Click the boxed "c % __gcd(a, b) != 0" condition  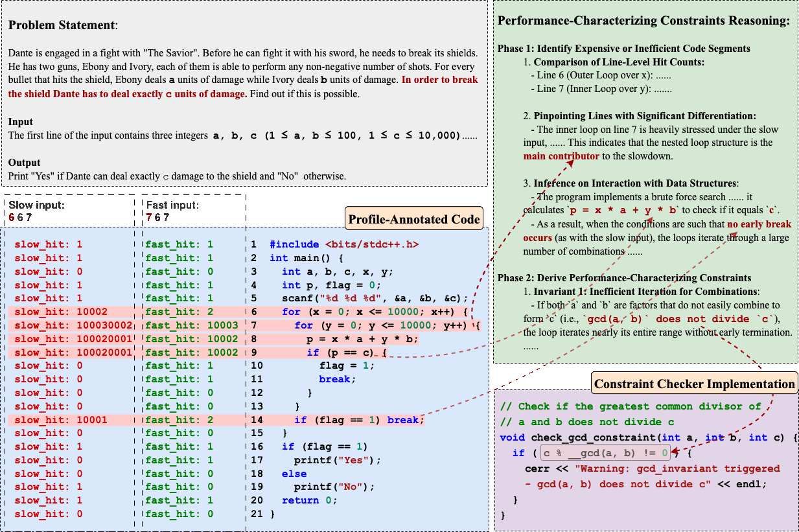pyautogui.click(x=605, y=453)
